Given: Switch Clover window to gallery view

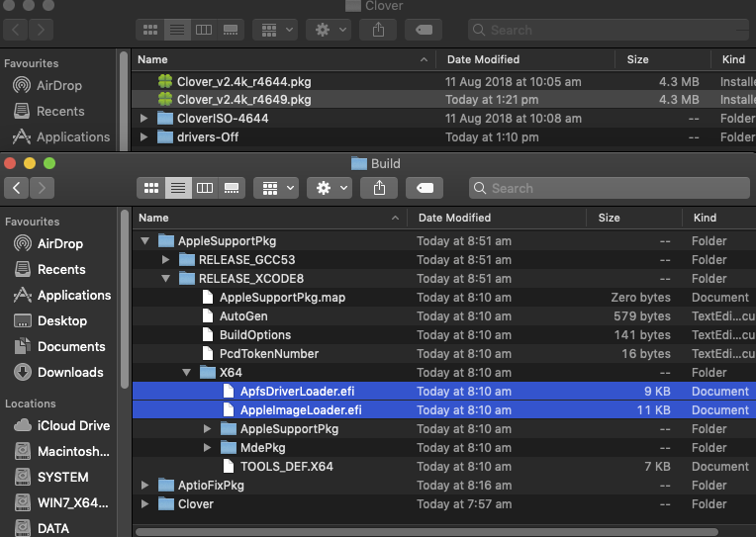Looking at the screenshot, I should [231, 30].
